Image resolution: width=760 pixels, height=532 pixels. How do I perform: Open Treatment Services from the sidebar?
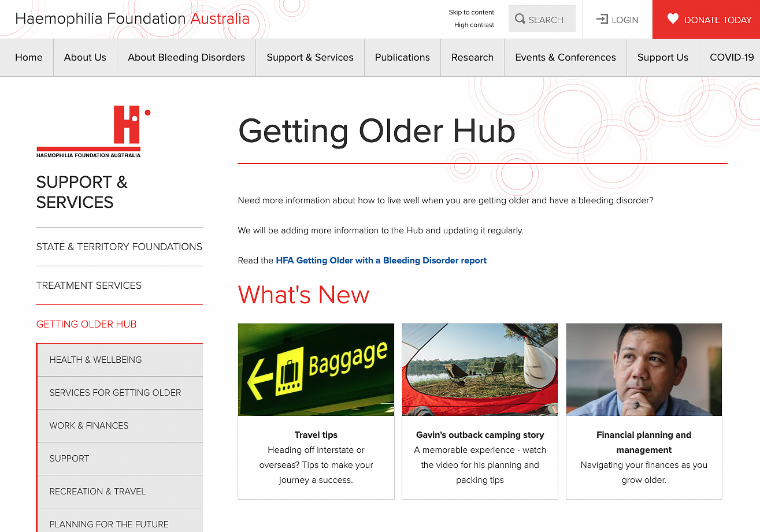pyautogui.click(x=88, y=285)
